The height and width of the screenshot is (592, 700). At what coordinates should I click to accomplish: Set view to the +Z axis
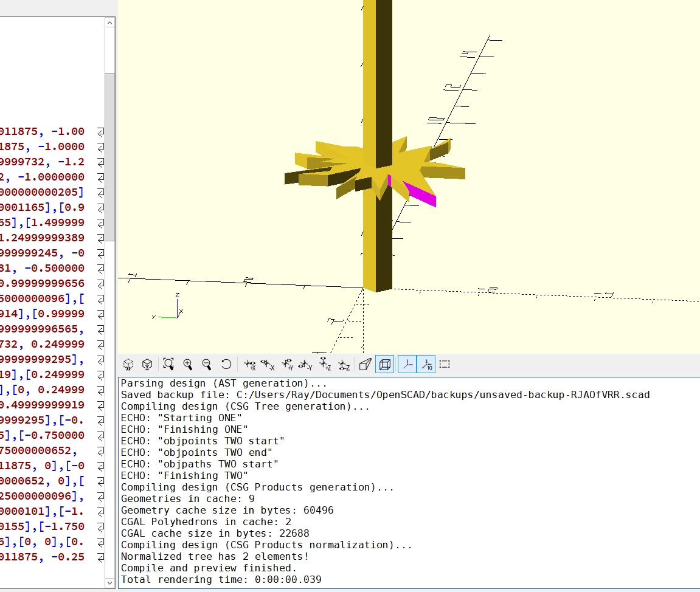click(325, 365)
